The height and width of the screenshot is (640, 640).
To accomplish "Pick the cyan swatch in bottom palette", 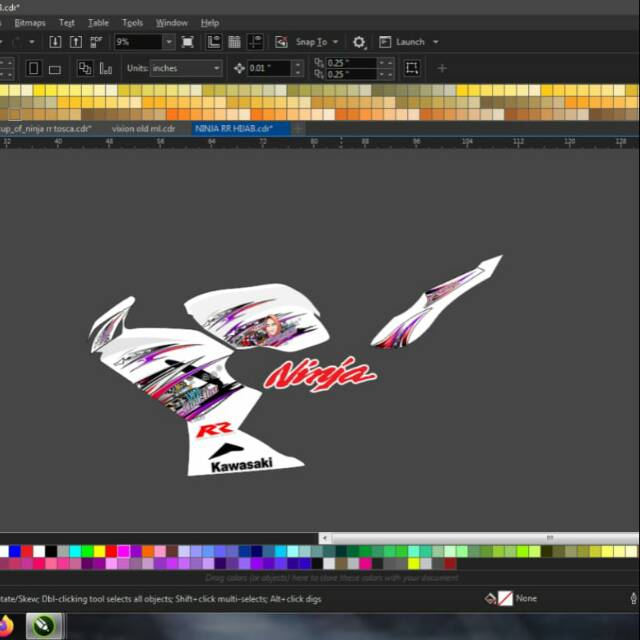I will click(75, 551).
